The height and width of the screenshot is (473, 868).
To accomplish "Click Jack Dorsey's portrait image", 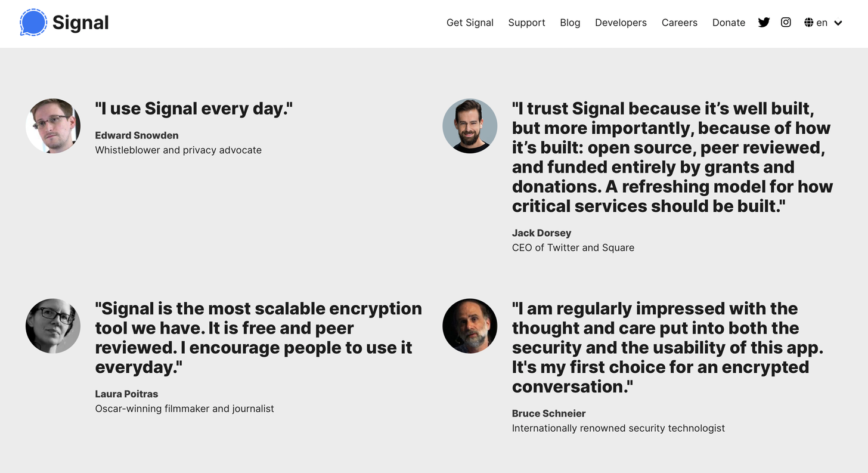I will pyautogui.click(x=470, y=126).
